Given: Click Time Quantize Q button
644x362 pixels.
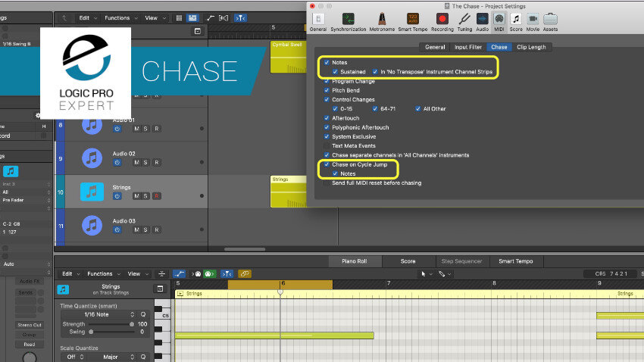Looking at the screenshot, I should pos(143,314).
